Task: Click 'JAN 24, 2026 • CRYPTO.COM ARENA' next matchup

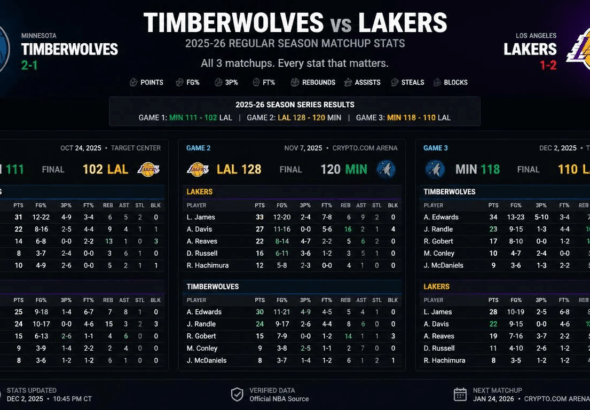Action: tap(531, 399)
